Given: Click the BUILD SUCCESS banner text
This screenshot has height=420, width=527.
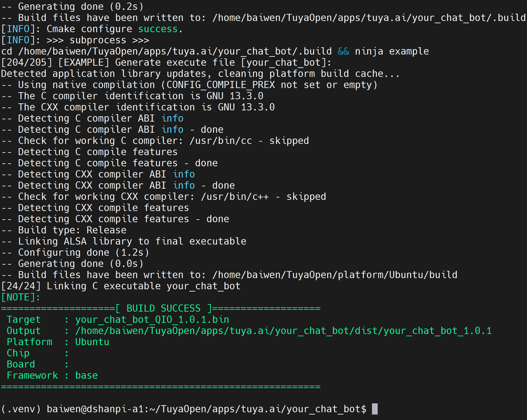Looking at the screenshot, I should pyautogui.click(x=163, y=308).
